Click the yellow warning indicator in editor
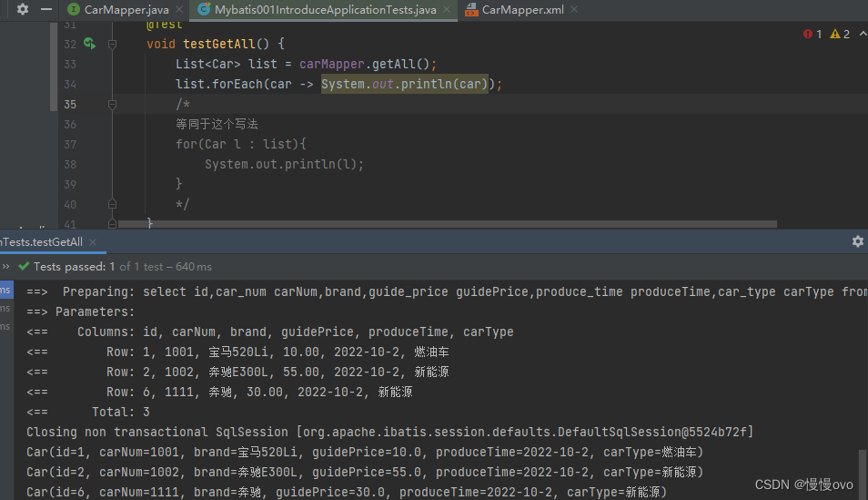 (x=840, y=34)
